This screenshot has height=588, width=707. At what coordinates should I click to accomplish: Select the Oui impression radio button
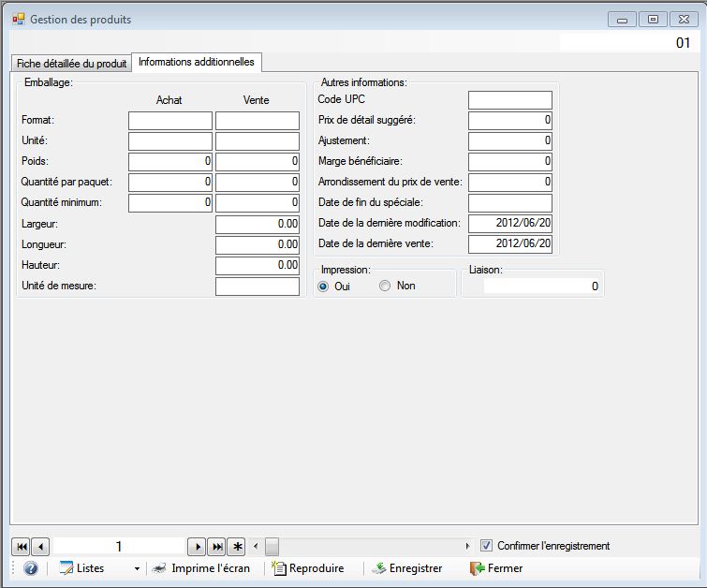324,286
